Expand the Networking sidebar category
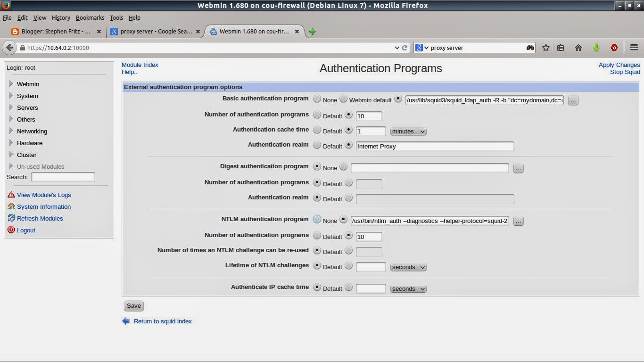 tap(32, 131)
